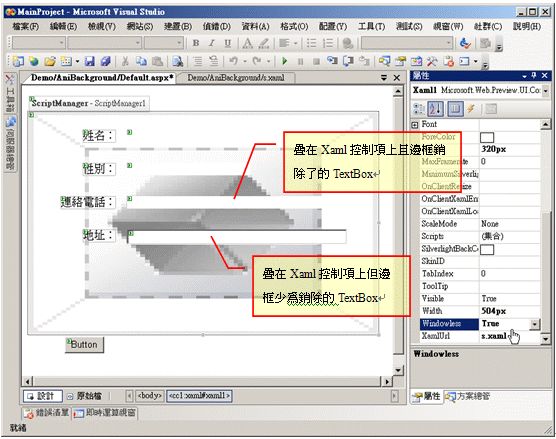This screenshot has width=556, height=439.
Task: Open the 即時運算視窗 immediate window tab
Action: click(105, 413)
